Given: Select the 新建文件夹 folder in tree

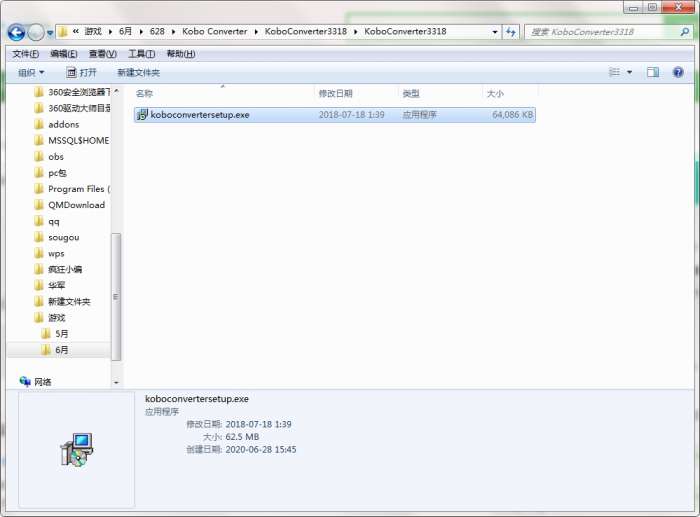Looking at the screenshot, I should (62, 301).
